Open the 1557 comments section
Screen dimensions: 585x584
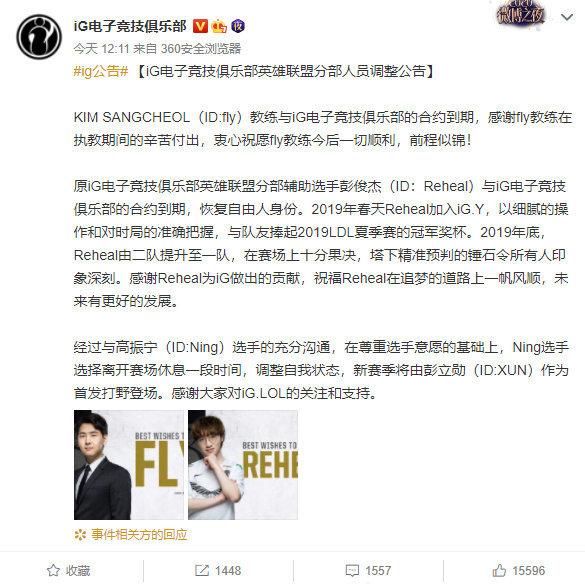click(x=368, y=570)
